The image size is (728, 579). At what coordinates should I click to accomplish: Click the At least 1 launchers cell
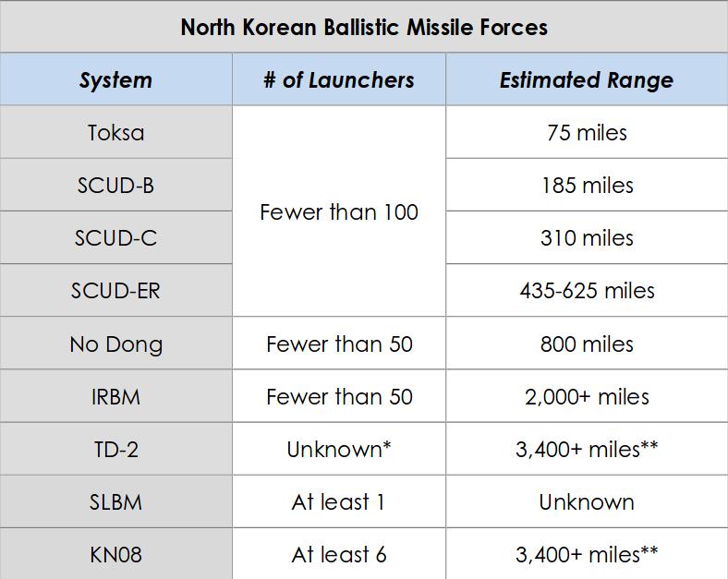339,502
